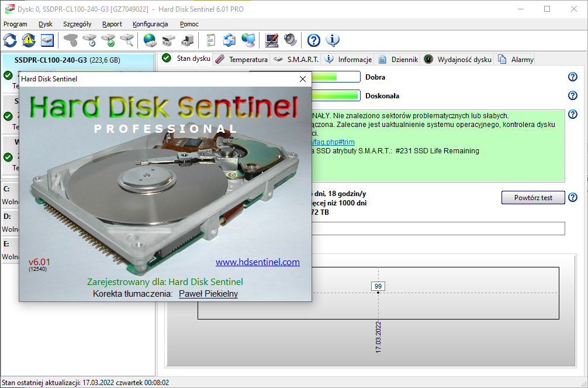Image resolution: width=588 pixels, height=388 pixels.
Task: Click help icon next to Doskonała status
Action: point(573,95)
